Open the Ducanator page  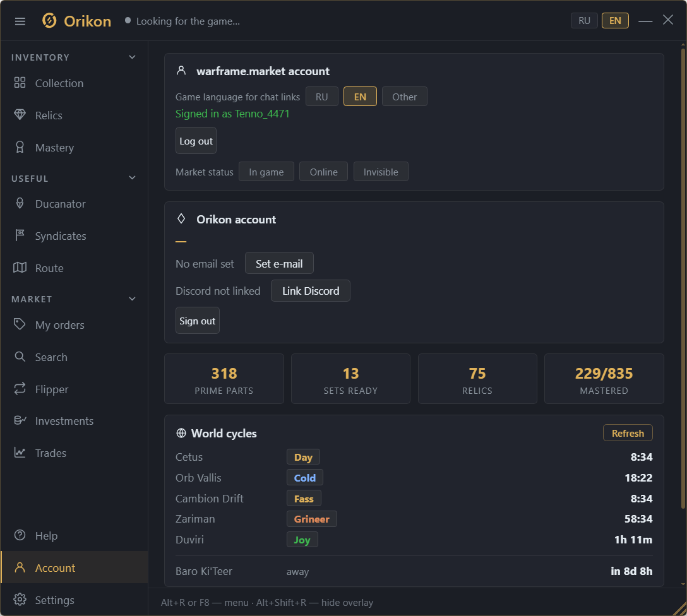pyautogui.click(x=74, y=204)
